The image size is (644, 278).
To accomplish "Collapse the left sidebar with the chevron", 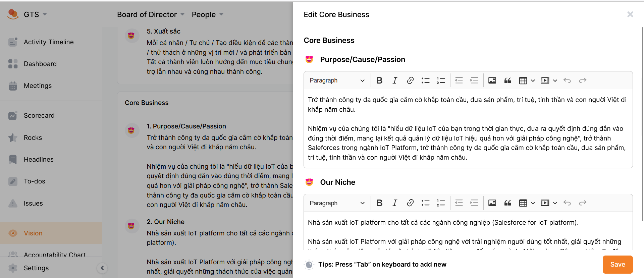I will click(x=102, y=268).
